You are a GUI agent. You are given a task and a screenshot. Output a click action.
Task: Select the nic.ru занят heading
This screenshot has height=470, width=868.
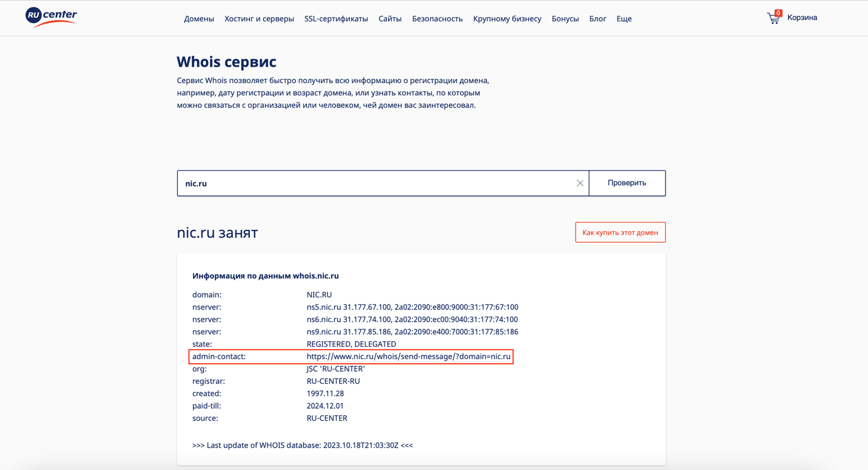tap(217, 233)
